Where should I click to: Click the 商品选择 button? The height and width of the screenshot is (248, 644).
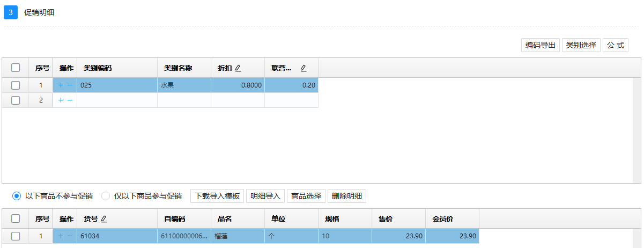[306, 196]
